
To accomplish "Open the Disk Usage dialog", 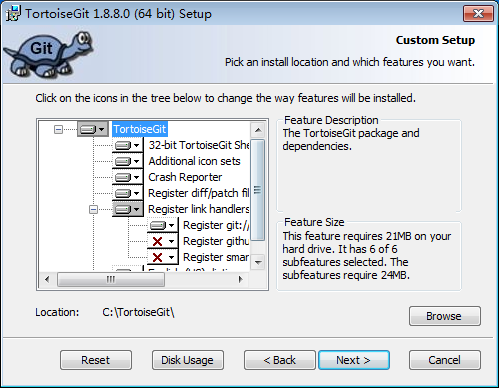I will coord(188,360).
